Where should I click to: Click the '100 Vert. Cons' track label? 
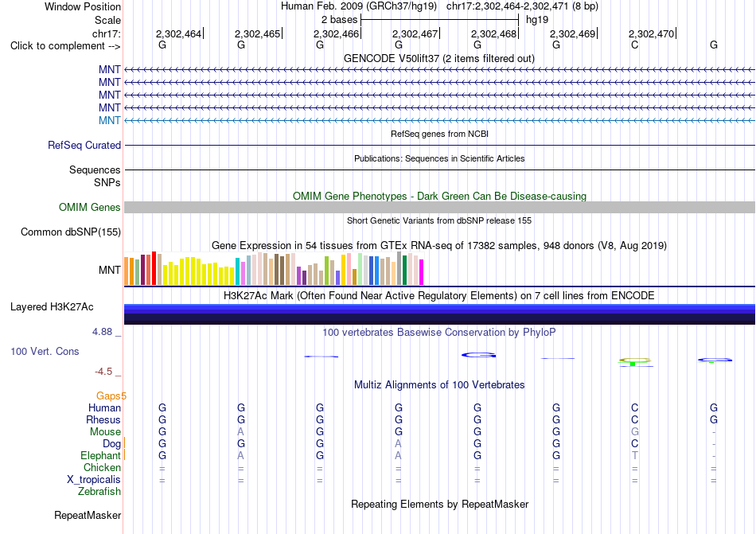point(45,351)
